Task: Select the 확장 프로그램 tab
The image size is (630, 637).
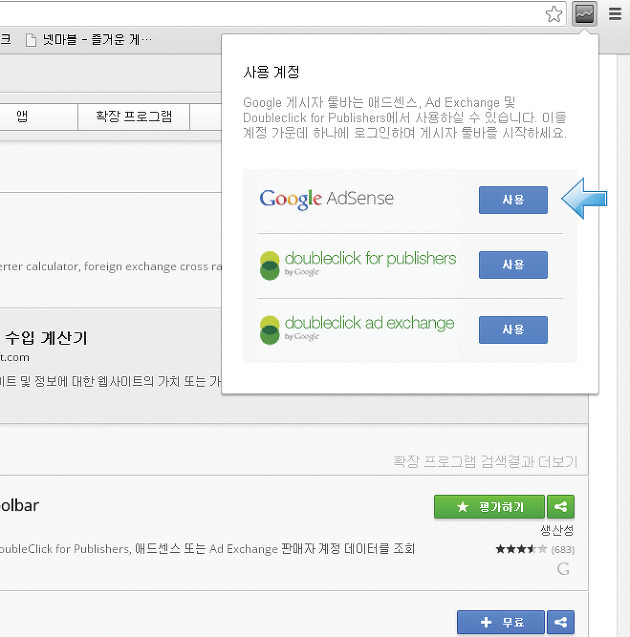Action: coord(134,117)
